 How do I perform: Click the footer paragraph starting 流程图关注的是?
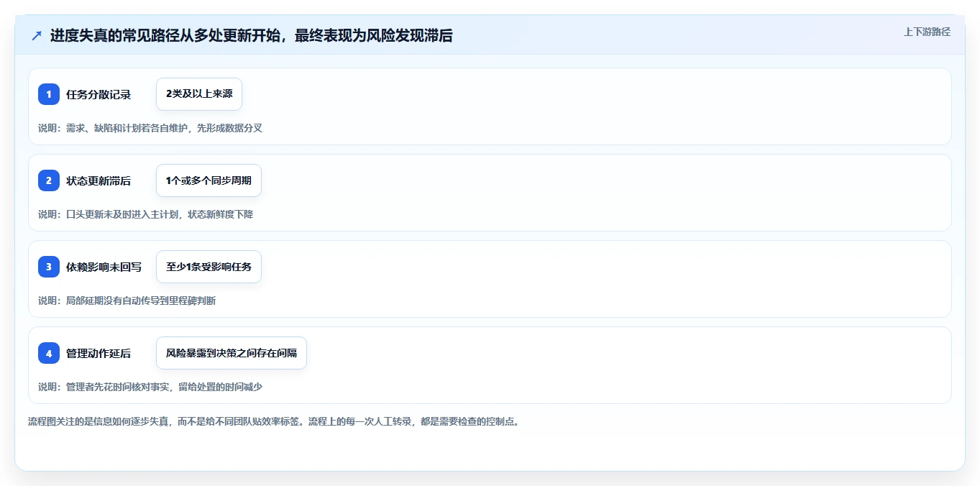point(274,421)
